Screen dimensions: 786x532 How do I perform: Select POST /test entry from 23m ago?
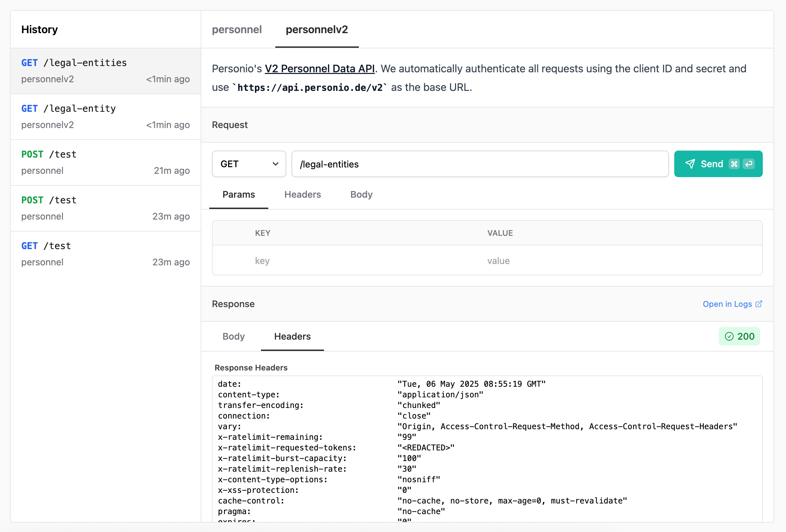point(105,208)
